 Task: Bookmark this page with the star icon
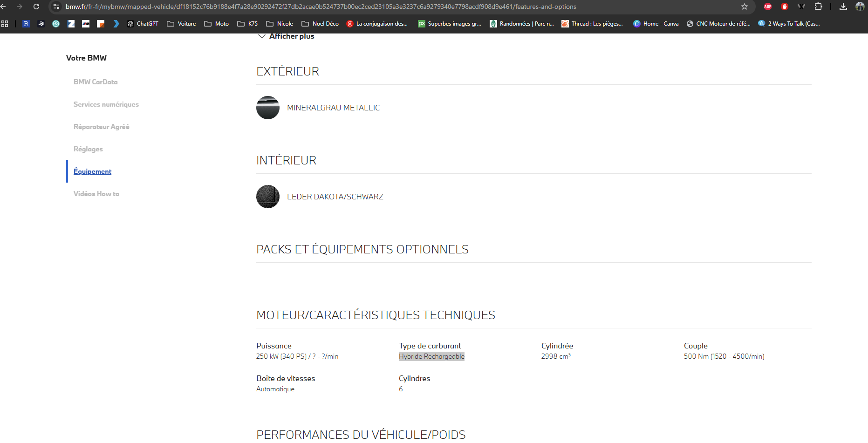pyautogui.click(x=745, y=7)
